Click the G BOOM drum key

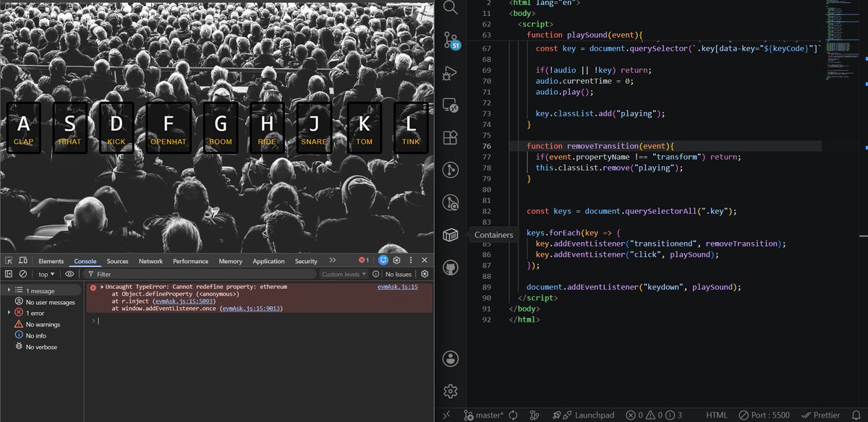[220, 128]
